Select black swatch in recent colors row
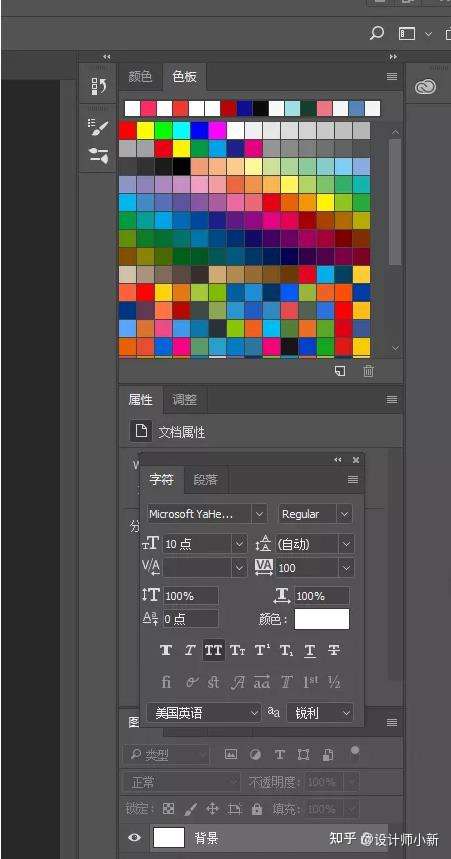 point(261,108)
